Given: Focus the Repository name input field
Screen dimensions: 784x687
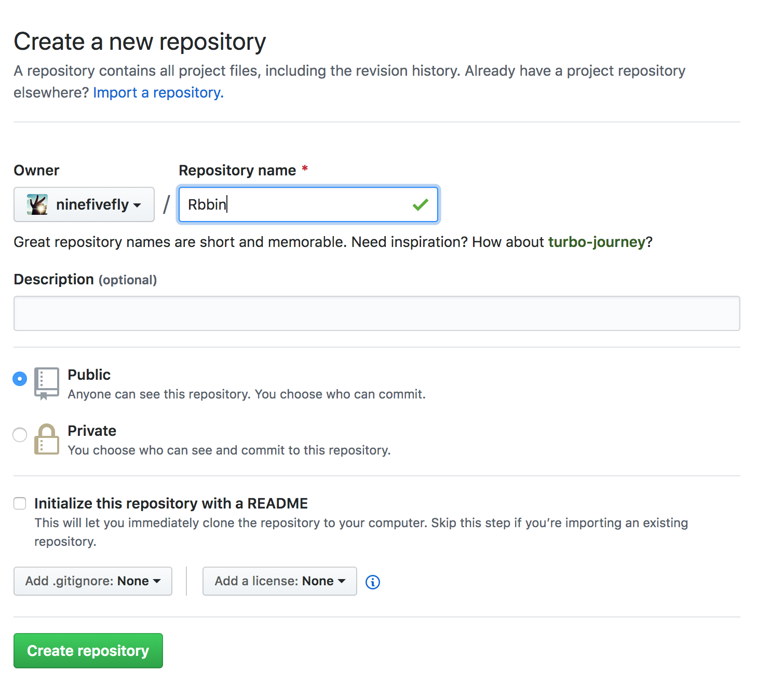Looking at the screenshot, I should pyautogui.click(x=296, y=204).
